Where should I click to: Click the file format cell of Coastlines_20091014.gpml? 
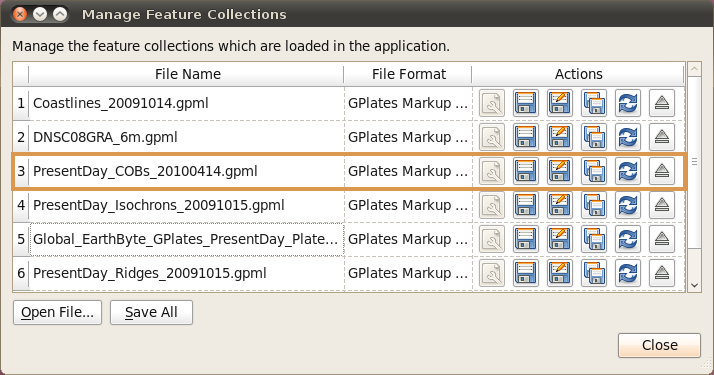(x=408, y=103)
